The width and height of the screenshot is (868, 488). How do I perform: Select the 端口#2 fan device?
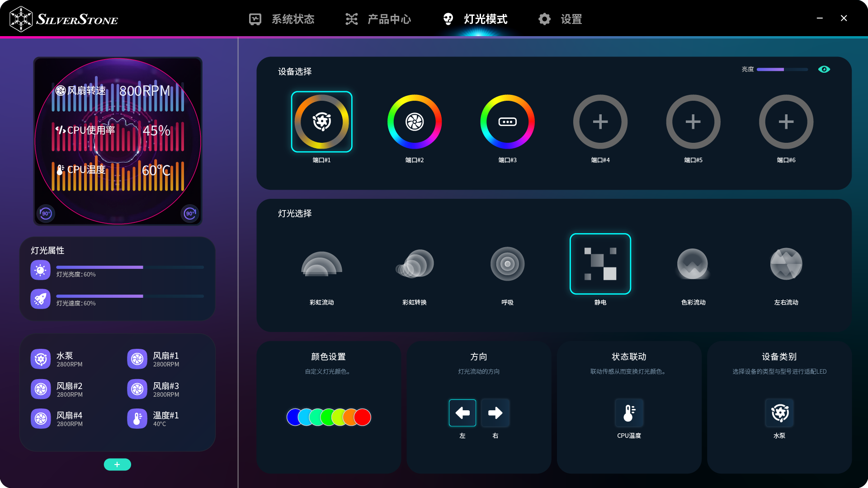coord(414,122)
